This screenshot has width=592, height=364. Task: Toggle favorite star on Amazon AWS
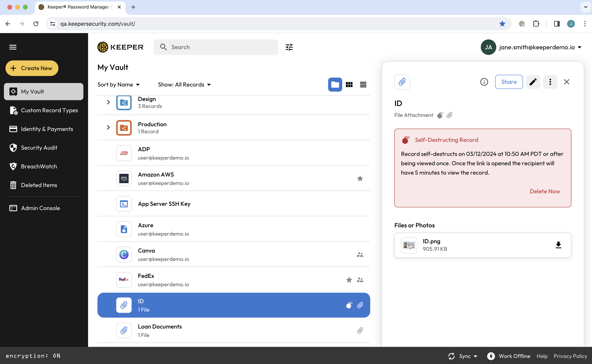click(360, 178)
